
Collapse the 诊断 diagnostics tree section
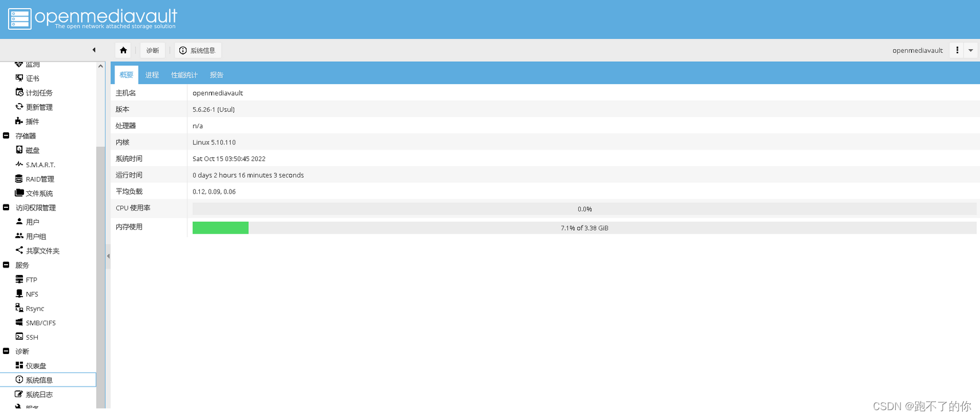[6, 351]
